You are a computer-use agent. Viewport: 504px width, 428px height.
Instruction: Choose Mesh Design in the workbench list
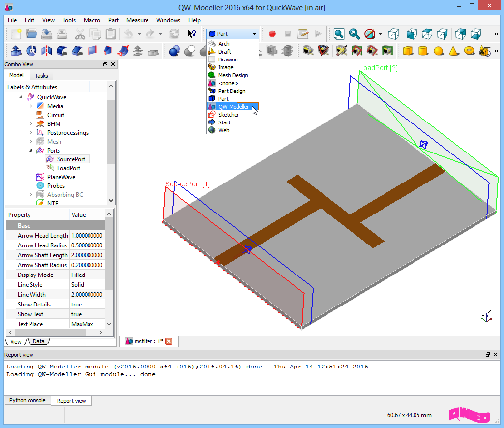233,75
